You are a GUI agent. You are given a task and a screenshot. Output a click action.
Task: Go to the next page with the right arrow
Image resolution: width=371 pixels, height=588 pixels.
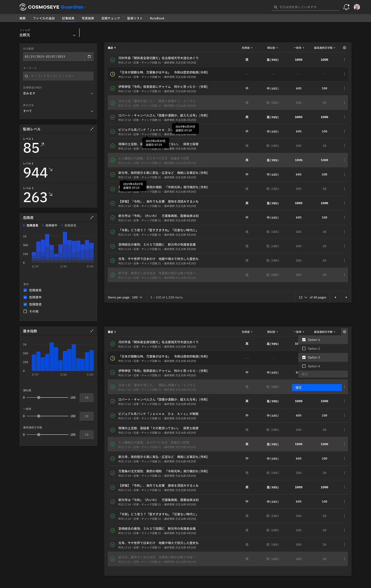(x=346, y=297)
